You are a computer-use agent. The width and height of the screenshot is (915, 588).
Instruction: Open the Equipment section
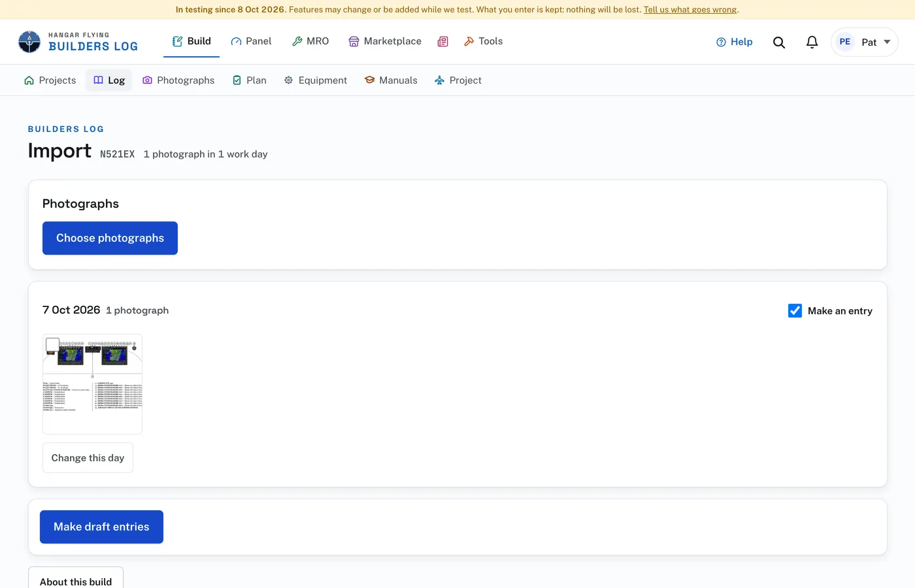coord(316,80)
